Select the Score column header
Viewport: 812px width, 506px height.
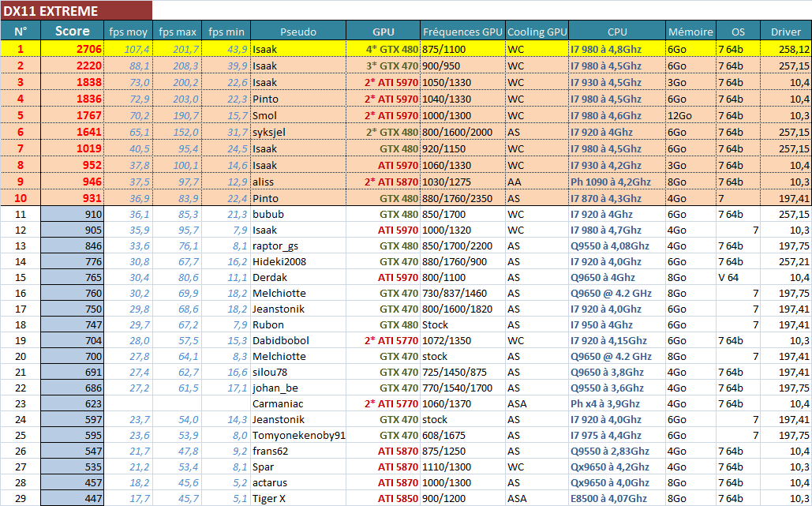coord(72,31)
